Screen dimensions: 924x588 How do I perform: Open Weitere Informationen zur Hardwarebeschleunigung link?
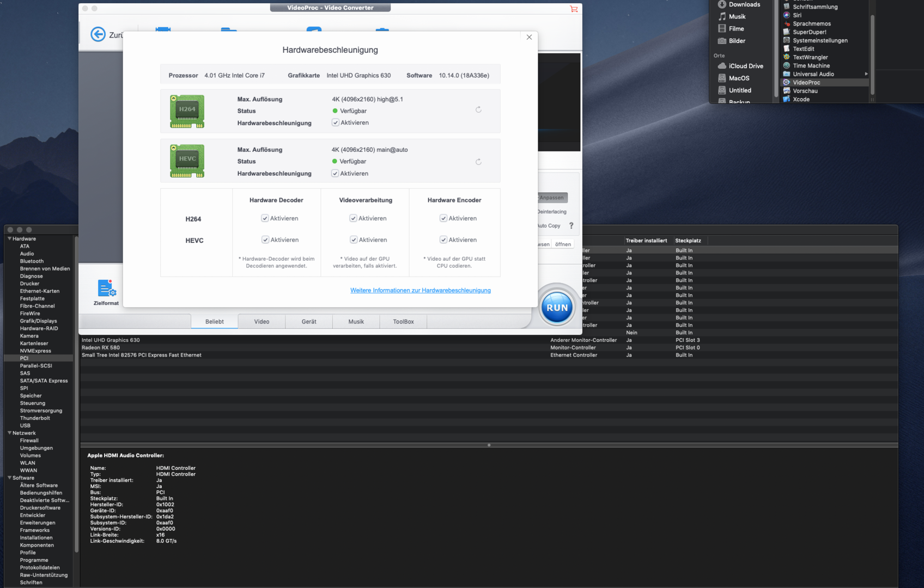click(420, 290)
